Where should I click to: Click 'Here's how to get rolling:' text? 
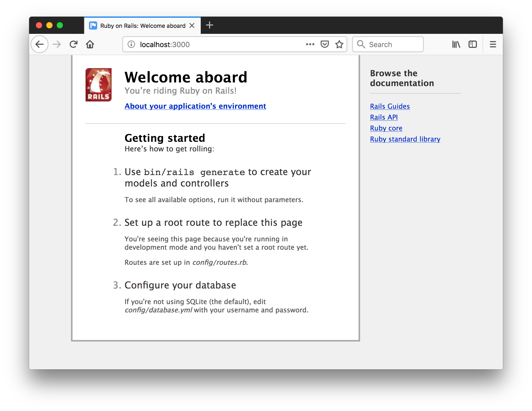coord(169,149)
